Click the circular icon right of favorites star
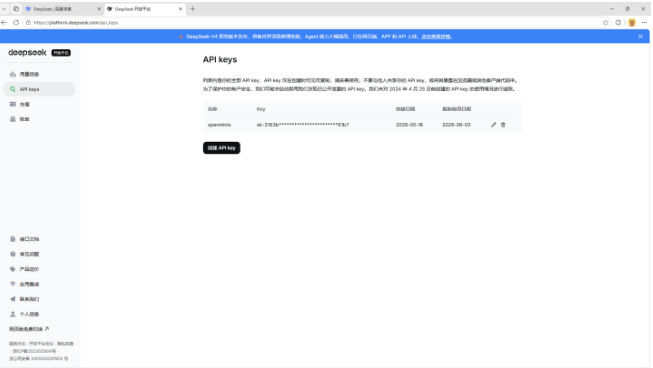The height and width of the screenshot is (368, 653). pos(618,22)
